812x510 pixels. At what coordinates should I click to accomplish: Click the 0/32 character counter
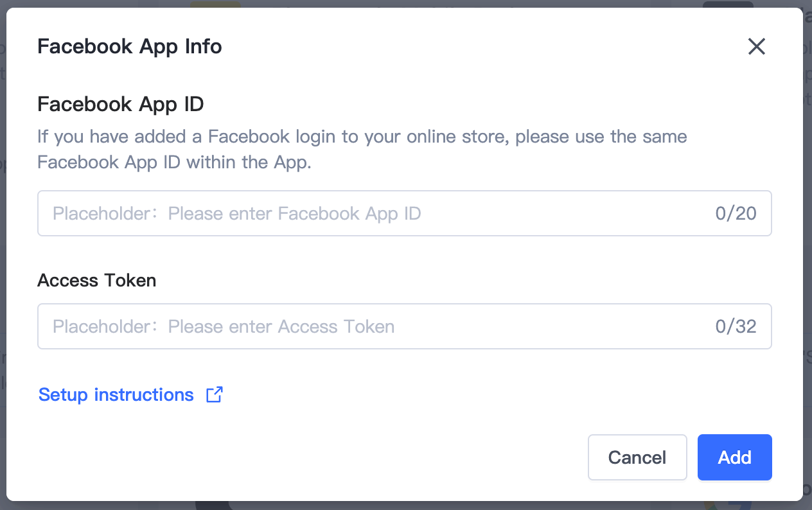[x=736, y=326]
